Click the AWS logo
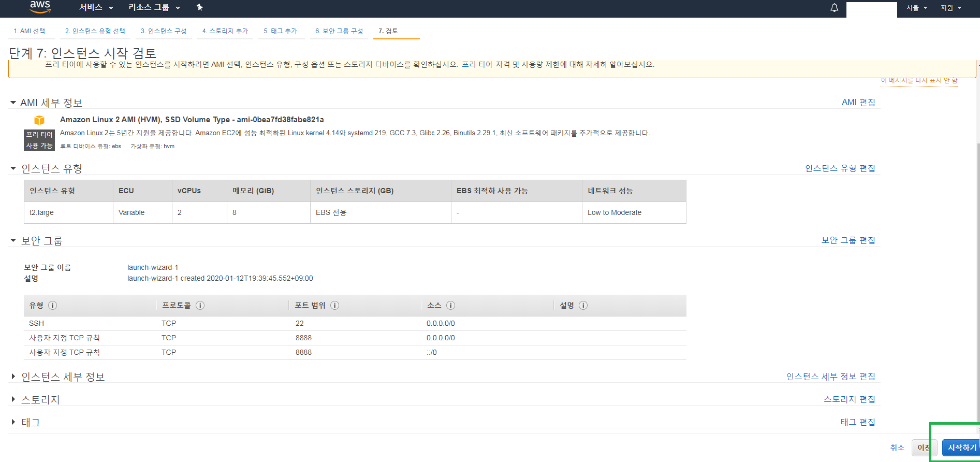980x462 pixels. tap(40, 6)
